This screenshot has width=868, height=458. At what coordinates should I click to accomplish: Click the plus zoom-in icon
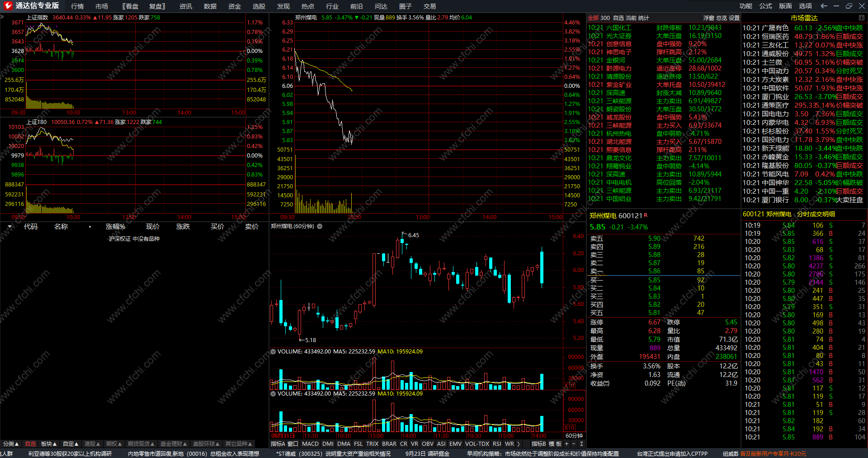(566, 444)
